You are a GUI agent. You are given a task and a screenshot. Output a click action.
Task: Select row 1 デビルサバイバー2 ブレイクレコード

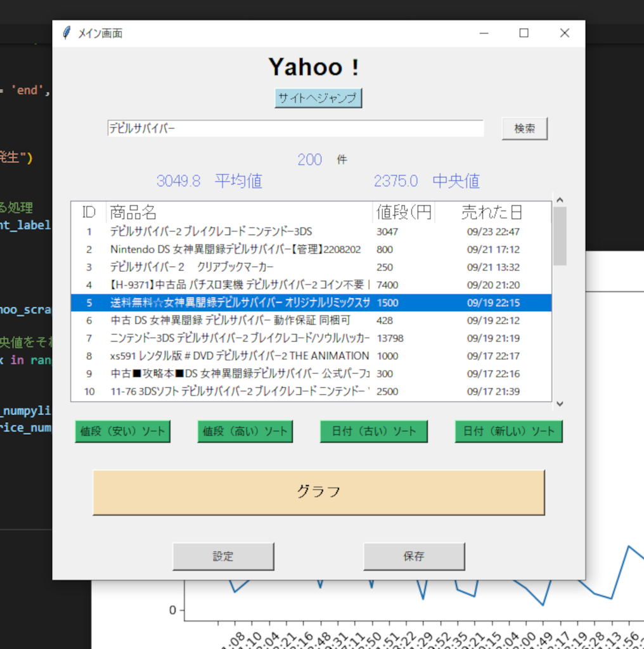tap(311, 232)
